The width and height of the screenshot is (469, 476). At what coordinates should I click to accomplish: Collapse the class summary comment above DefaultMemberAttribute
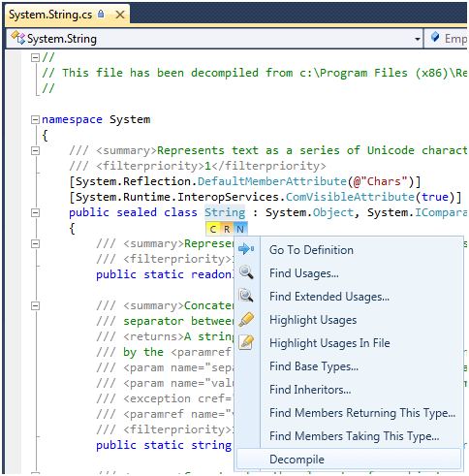click(x=35, y=150)
